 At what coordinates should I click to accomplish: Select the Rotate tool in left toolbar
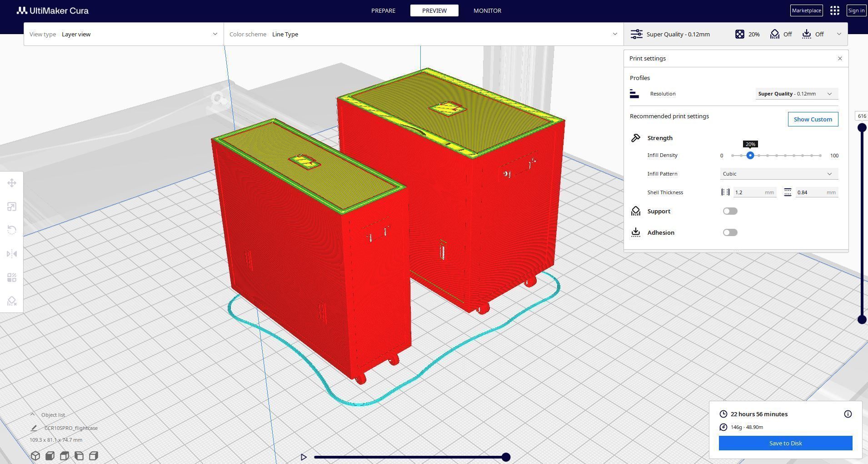(x=12, y=230)
